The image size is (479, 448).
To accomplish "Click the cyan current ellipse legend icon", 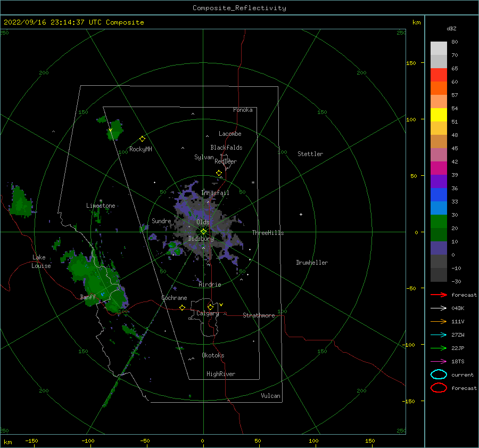I will [439, 374].
